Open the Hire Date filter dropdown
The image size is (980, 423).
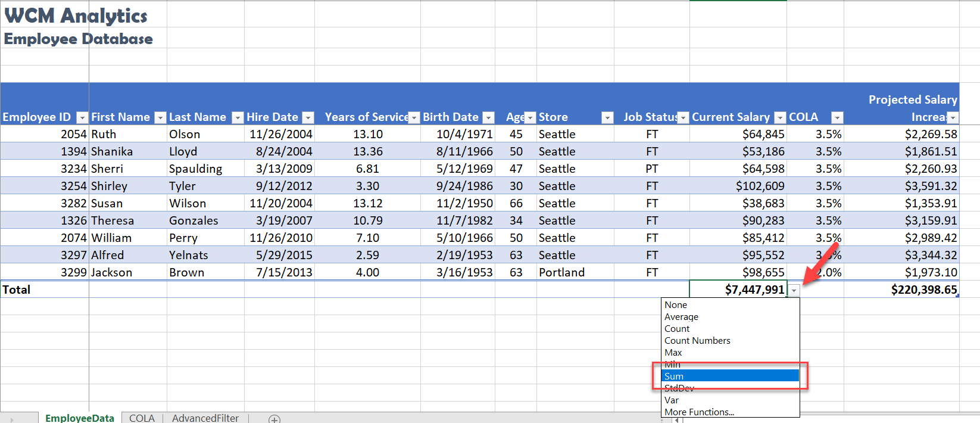click(308, 117)
